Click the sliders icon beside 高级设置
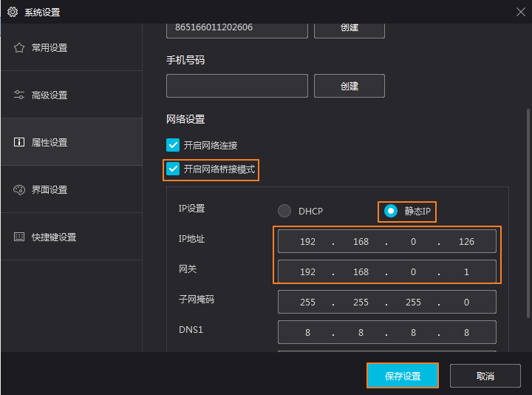The height and width of the screenshot is (395, 532). click(x=19, y=95)
